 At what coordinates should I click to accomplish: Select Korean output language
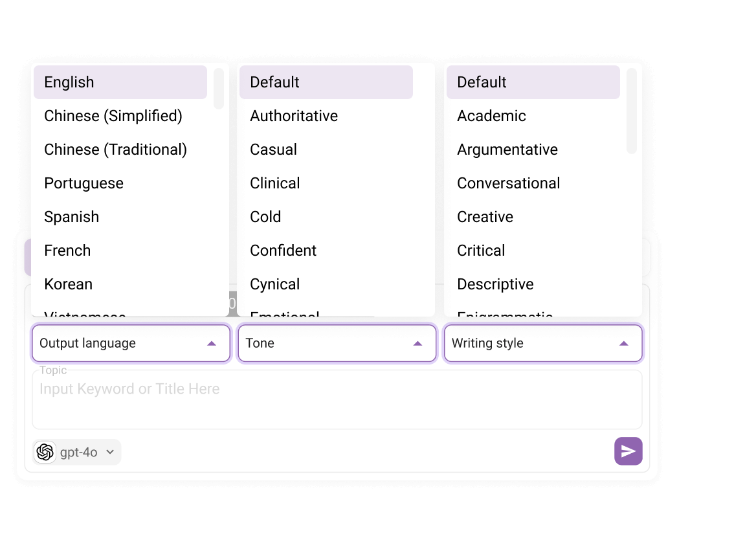(68, 284)
